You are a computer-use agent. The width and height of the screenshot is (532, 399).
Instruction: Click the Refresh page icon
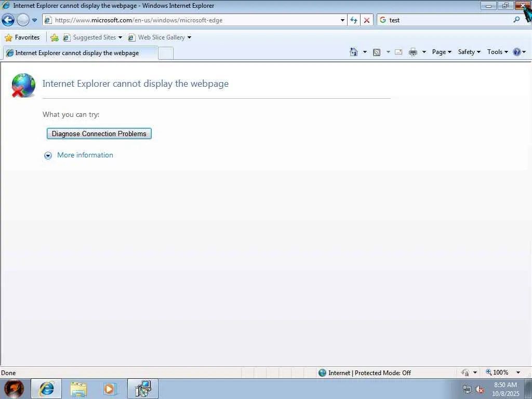354,20
